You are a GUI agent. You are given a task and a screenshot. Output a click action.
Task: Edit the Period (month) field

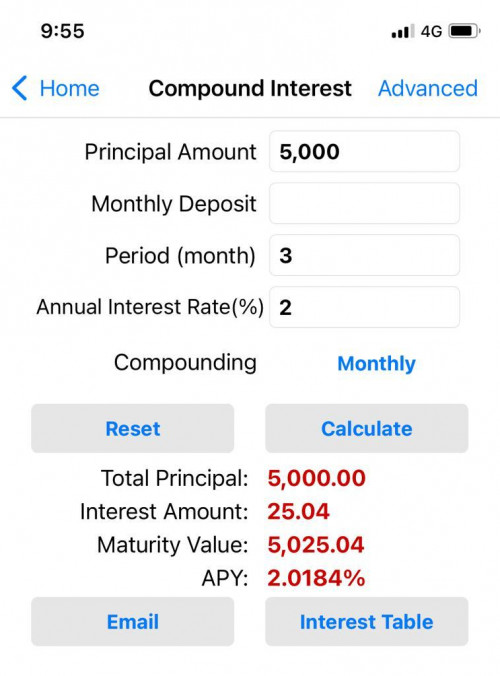pyautogui.click(x=364, y=255)
